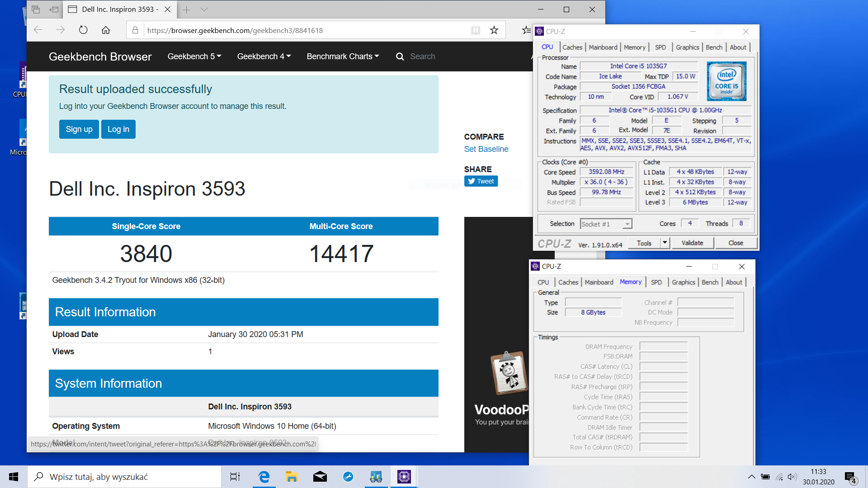
Task: Click the 8 GBytes memory size field
Action: [x=593, y=312]
